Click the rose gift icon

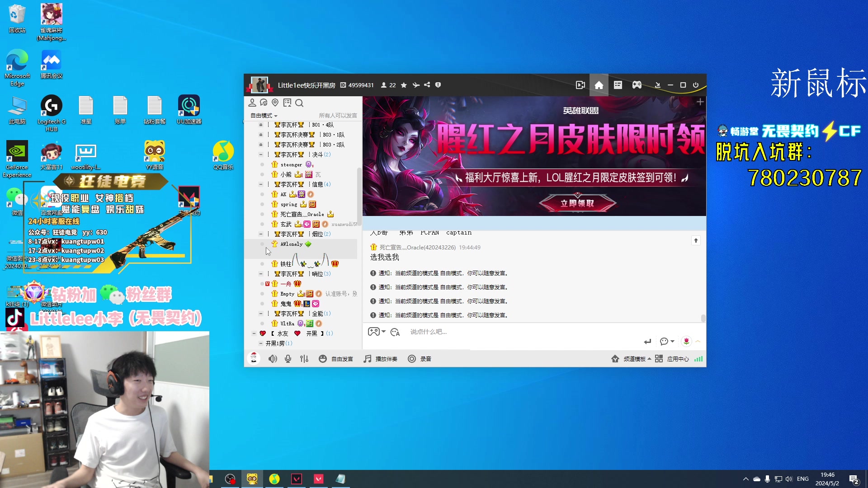[686, 342]
